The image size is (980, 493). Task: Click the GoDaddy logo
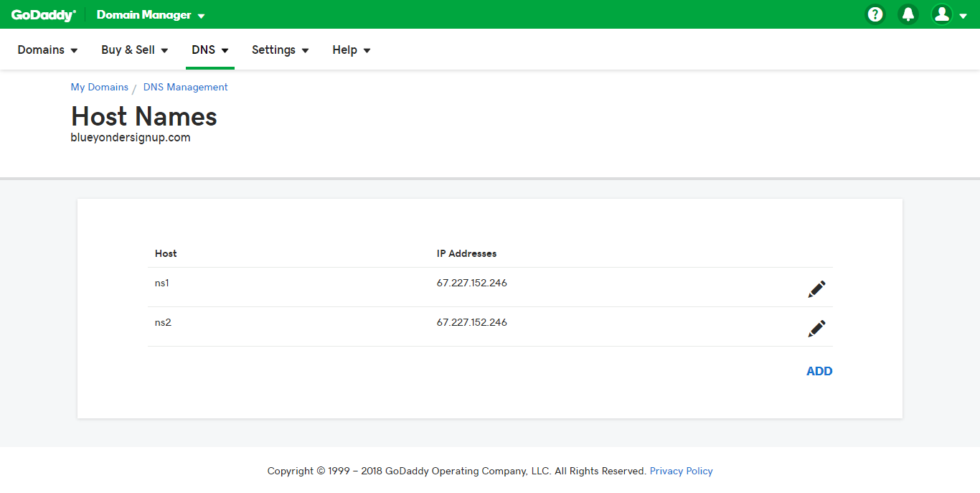coord(43,14)
